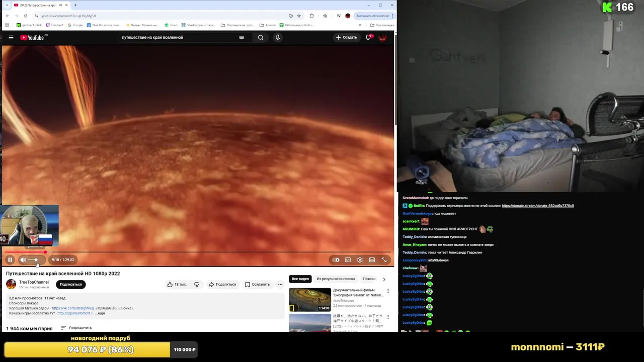Like the video (18 тыс.)
The height and width of the screenshot is (362, 644).
click(x=177, y=284)
